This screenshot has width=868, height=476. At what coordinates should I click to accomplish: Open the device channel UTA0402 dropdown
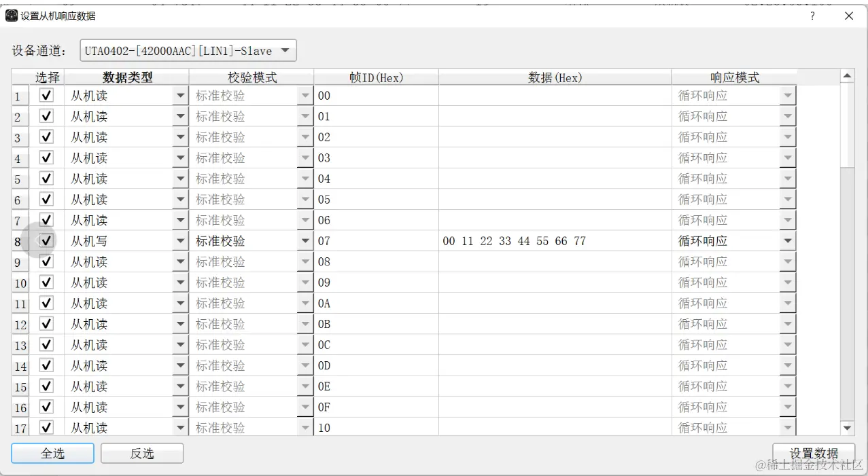pyautogui.click(x=188, y=51)
